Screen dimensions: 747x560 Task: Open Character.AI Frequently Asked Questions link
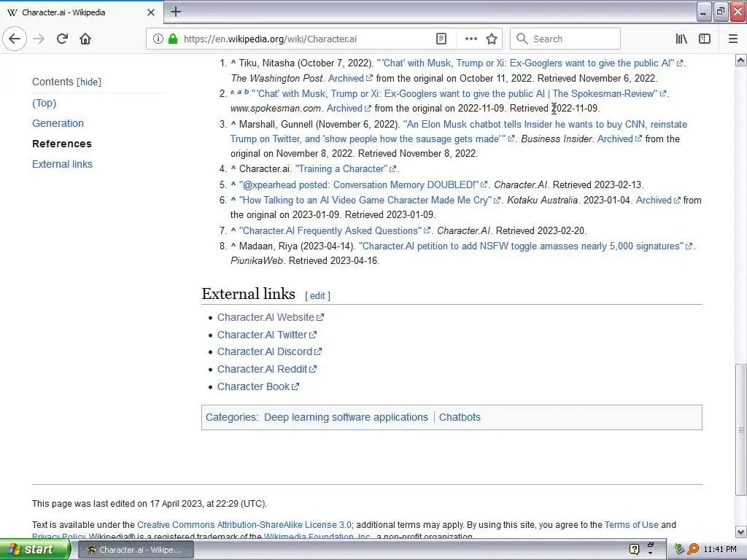coord(334,231)
